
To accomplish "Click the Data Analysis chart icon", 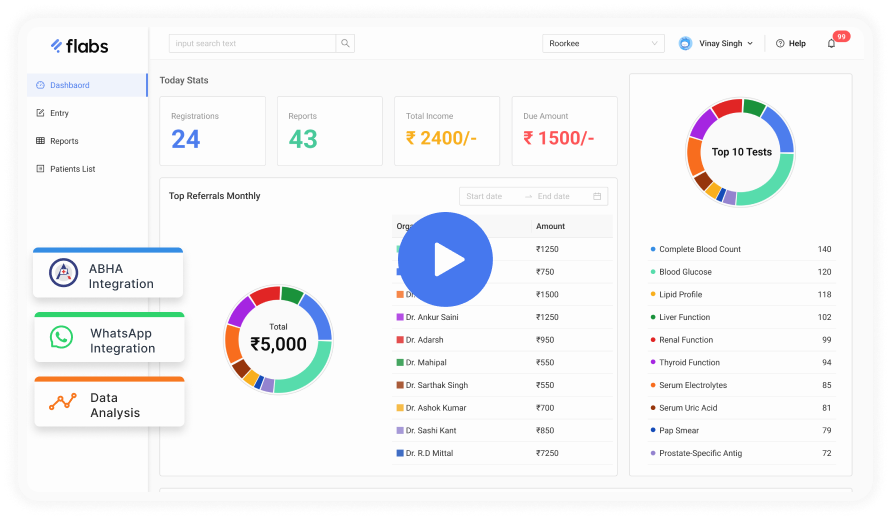I will 63,403.
